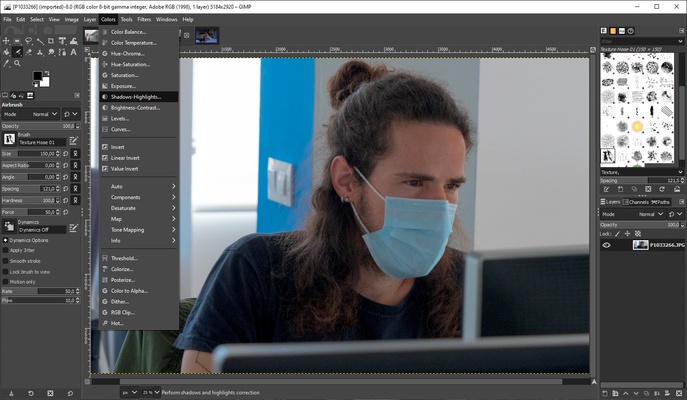
Task: Raise the layer with up arrow
Action: point(626,393)
